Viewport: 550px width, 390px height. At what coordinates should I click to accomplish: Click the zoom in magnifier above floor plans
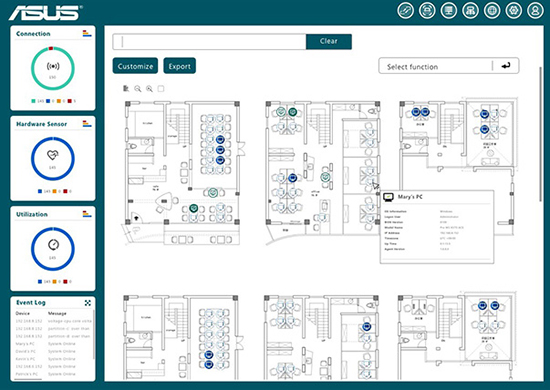(149, 89)
